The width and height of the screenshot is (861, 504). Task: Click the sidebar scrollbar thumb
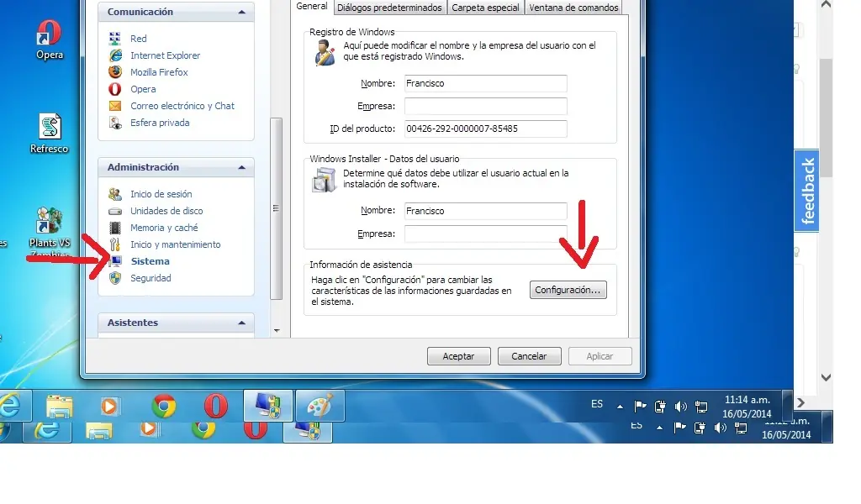(x=276, y=208)
